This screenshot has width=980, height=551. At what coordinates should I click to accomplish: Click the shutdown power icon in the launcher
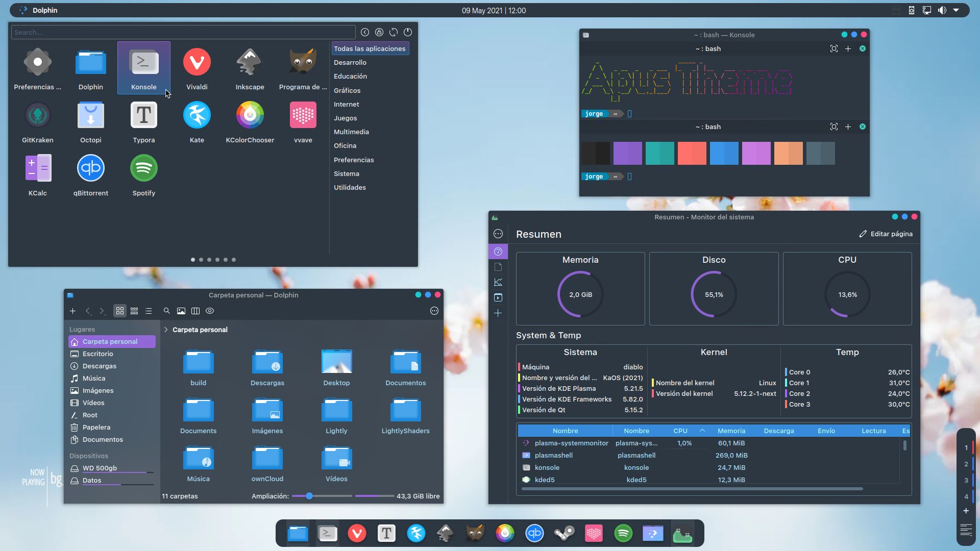pos(407,32)
